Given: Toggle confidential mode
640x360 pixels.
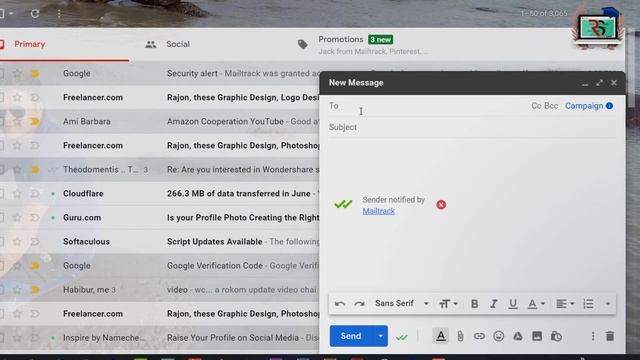Looking at the screenshot, I should coord(556,336).
